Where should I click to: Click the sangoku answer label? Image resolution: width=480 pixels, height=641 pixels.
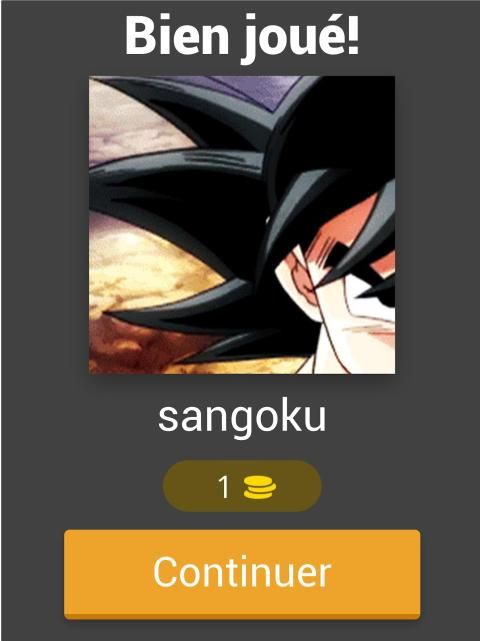(x=242, y=417)
